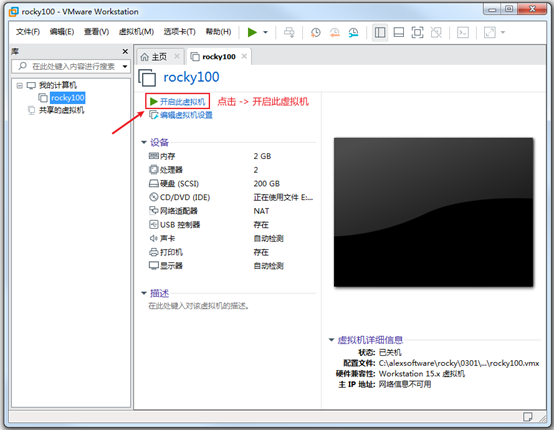Toggle thumbnail bar view icon

coord(399,33)
